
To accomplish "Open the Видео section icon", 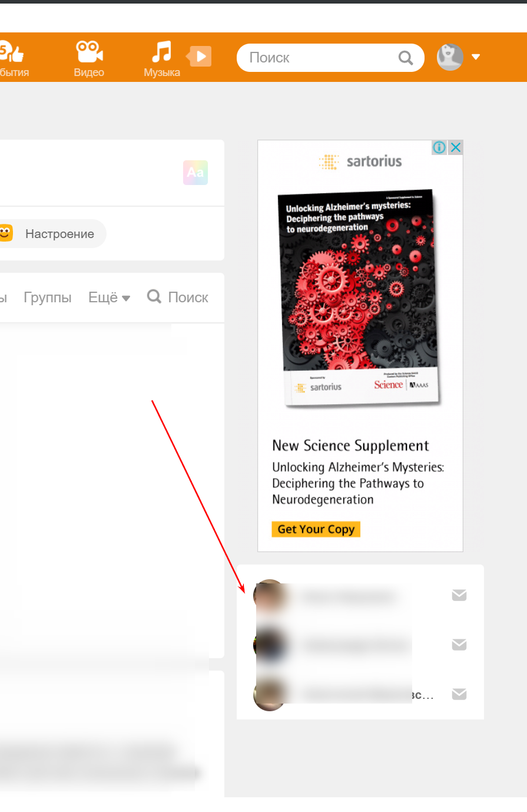I will tap(89, 52).
